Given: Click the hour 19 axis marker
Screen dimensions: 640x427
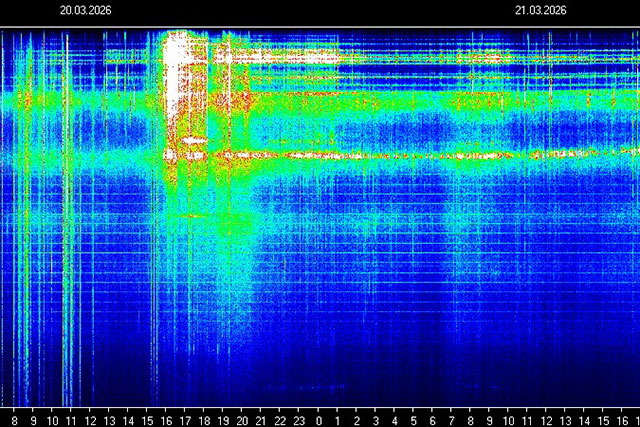Looking at the screenshot, I should [x=222, y=419].
